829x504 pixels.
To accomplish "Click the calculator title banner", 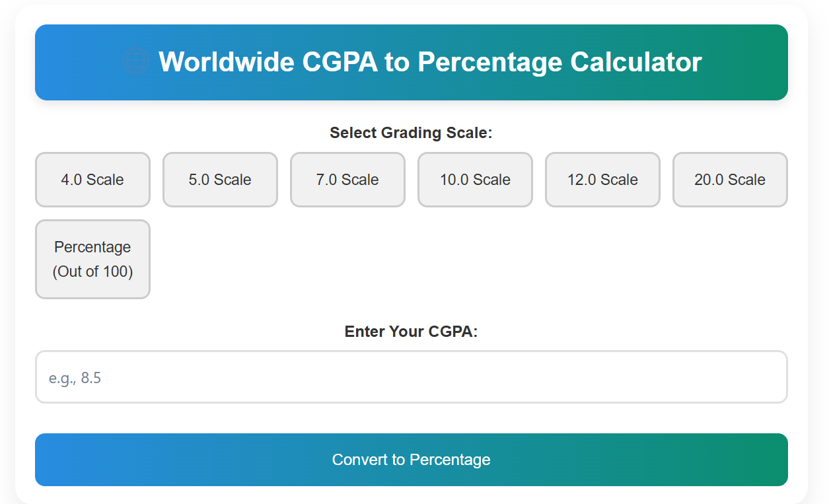I will click(x=412, y=62).
